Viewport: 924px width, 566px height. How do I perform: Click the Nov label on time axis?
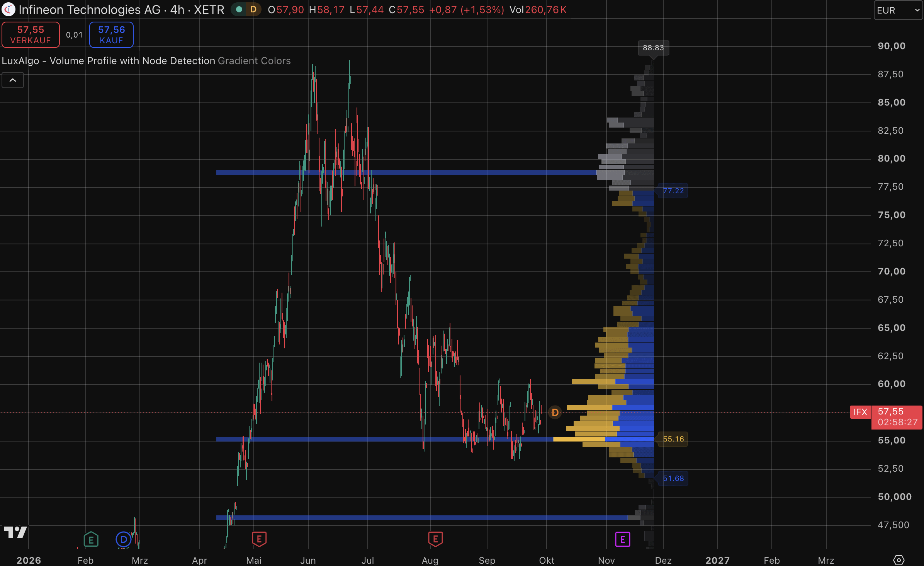point(606,561)
